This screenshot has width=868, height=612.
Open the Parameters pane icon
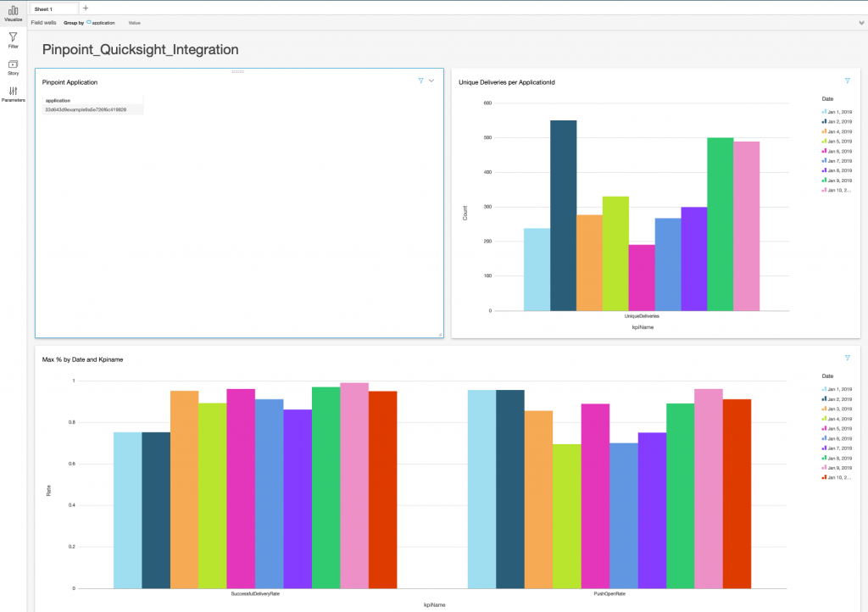pos(14,94)
